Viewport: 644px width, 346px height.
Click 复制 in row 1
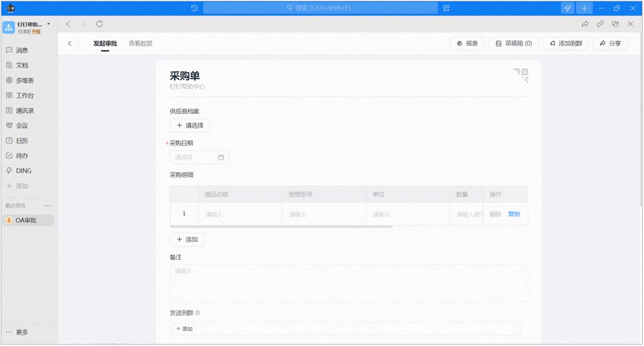click(x=514, y=214)
